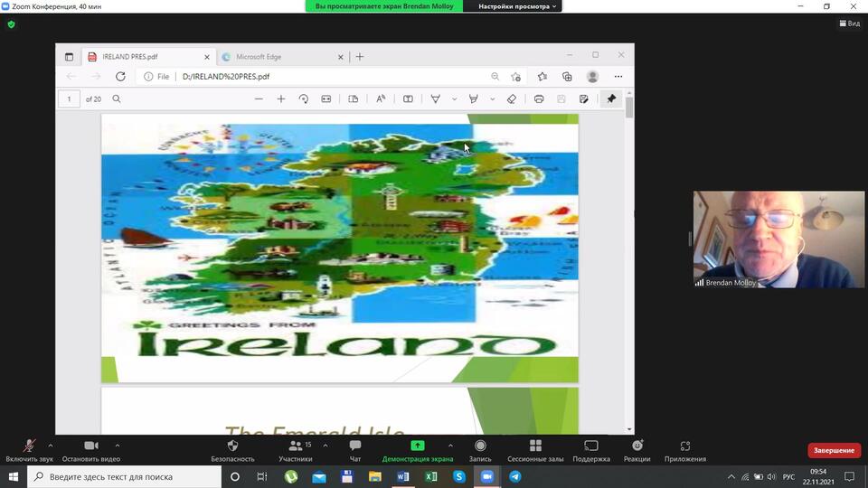868x488 pixels.
Task: Select Erase tool in PDF toolbar
Action: (x=512, y=99)
